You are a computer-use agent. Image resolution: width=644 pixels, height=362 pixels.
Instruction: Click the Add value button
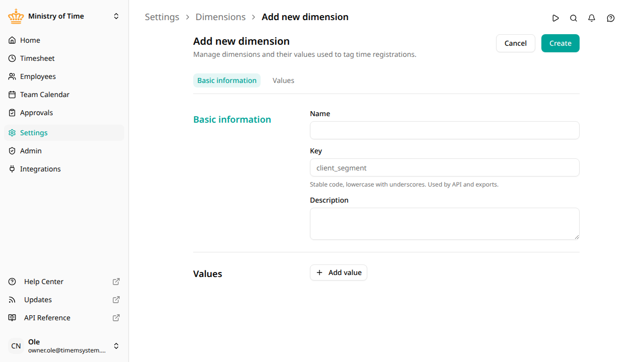[339, 273]
